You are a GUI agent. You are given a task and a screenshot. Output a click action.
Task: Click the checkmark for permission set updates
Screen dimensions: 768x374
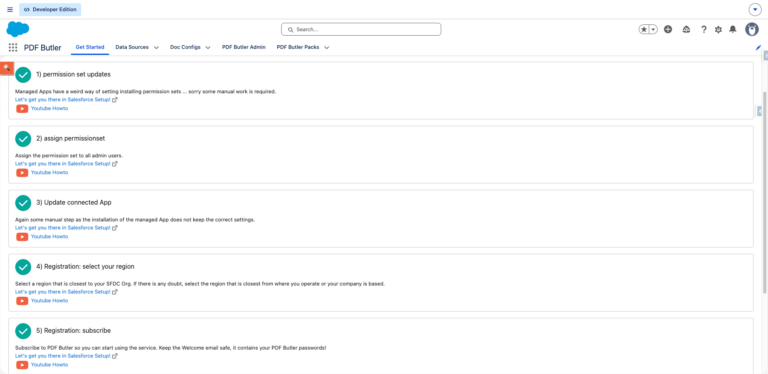[23, 74]
